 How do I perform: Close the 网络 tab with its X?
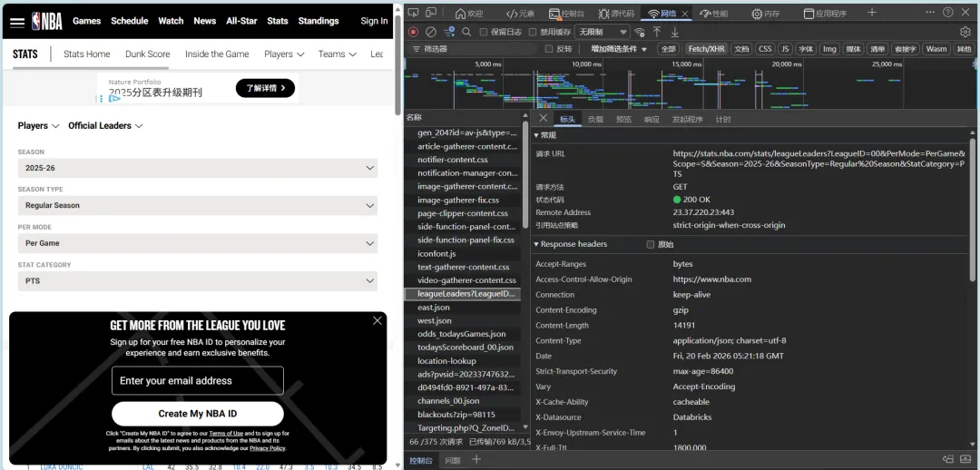pos(686,13)
